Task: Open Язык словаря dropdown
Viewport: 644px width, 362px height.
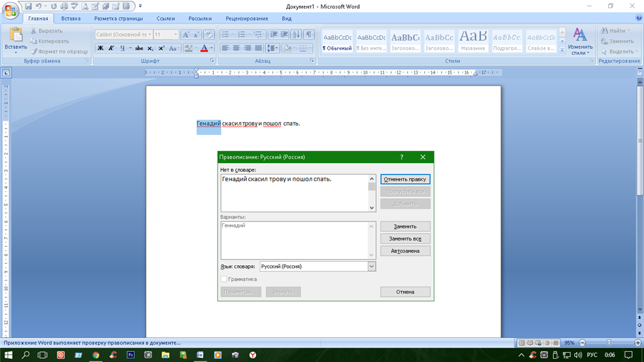Action: 371,266
